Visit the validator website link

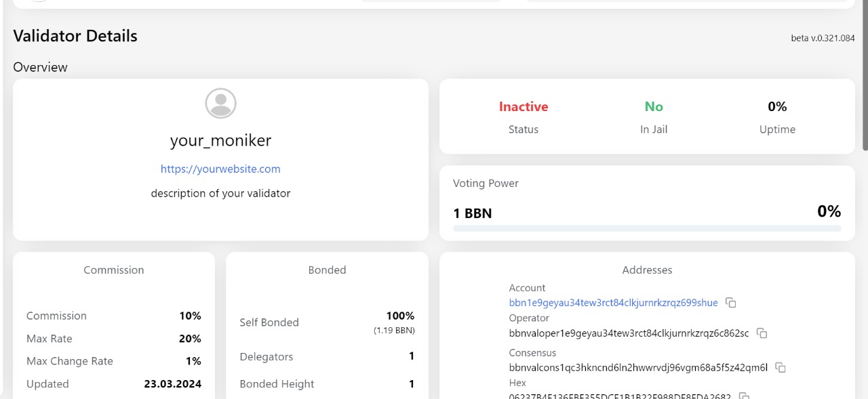pyautogui.click(x=220, y=169)
